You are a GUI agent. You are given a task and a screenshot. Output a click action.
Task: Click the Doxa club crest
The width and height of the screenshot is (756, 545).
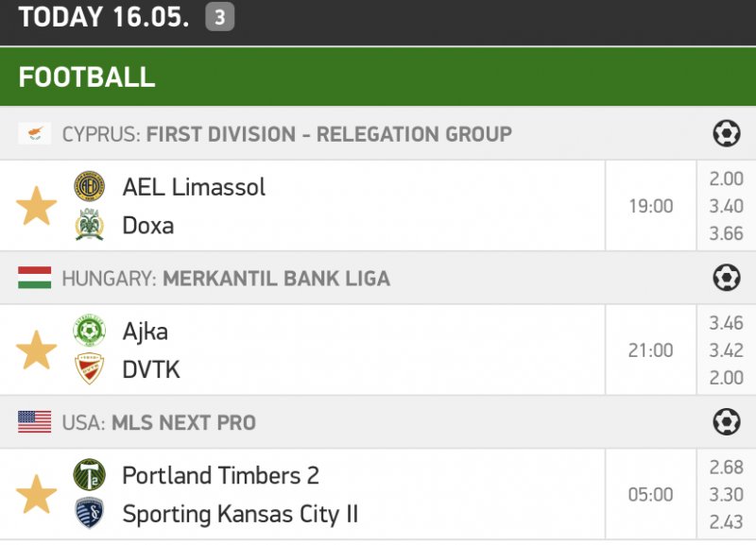(90, 225)
